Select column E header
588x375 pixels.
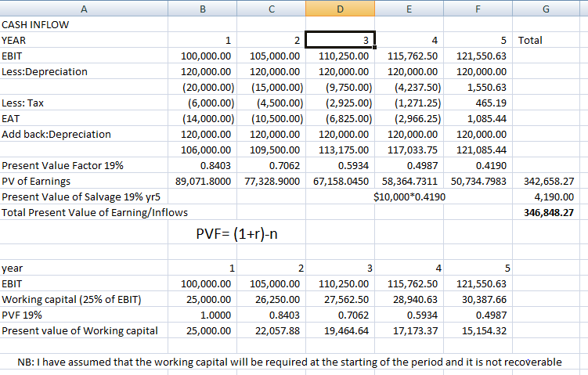(409, 9)
